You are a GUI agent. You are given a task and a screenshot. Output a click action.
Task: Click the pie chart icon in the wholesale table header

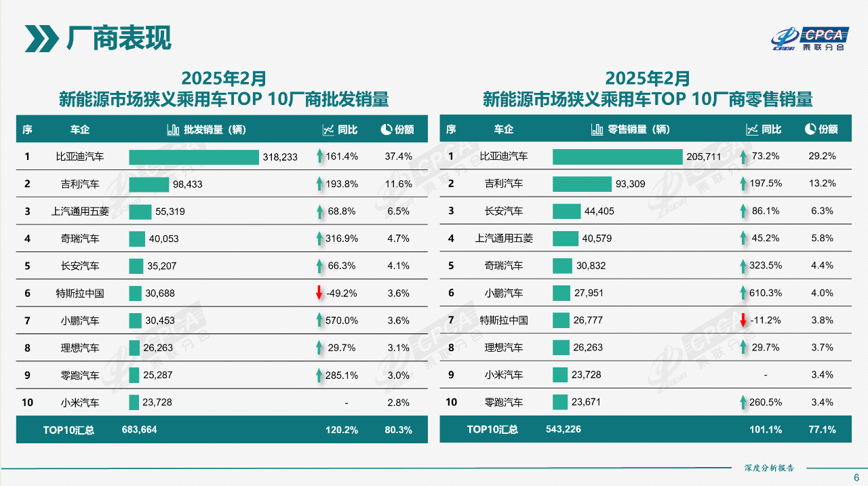[x=386, y=129]
